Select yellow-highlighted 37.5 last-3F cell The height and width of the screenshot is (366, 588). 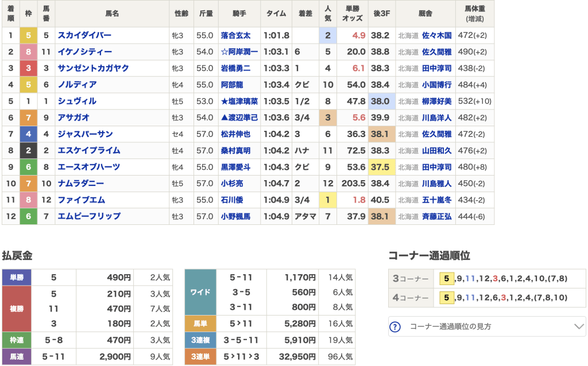tap(381, 167)
